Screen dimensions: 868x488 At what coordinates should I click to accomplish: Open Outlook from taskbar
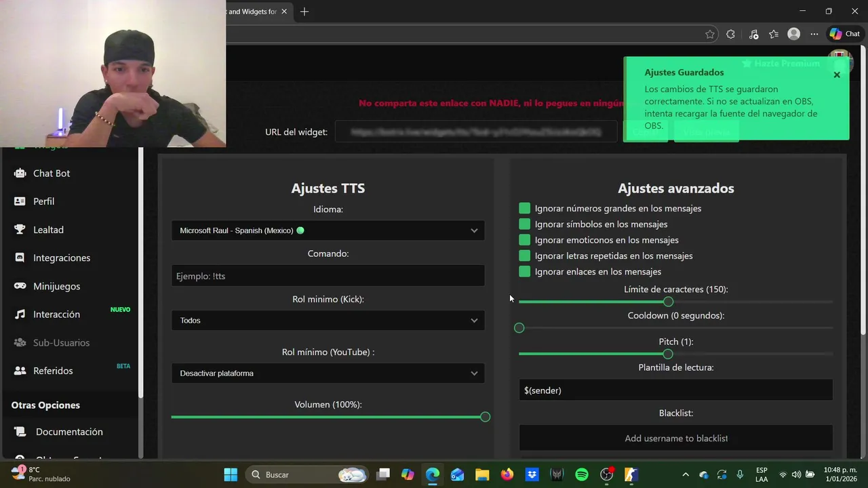pyautogui.click(x=458, y=474)
